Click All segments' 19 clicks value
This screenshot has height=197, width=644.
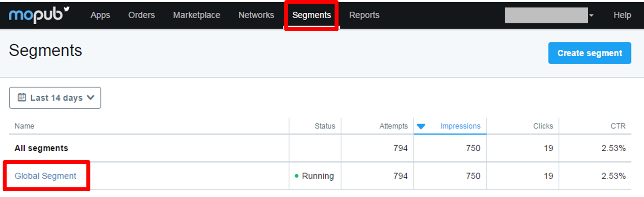548,148
